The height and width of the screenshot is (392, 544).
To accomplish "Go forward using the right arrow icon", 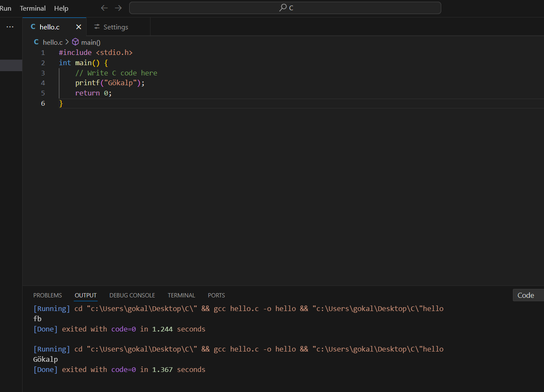I will click(118, 8).
